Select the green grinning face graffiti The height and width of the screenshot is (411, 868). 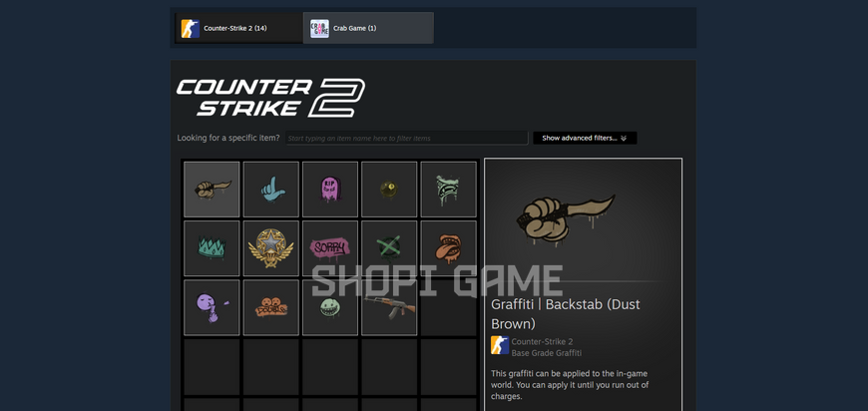[330, 307]
